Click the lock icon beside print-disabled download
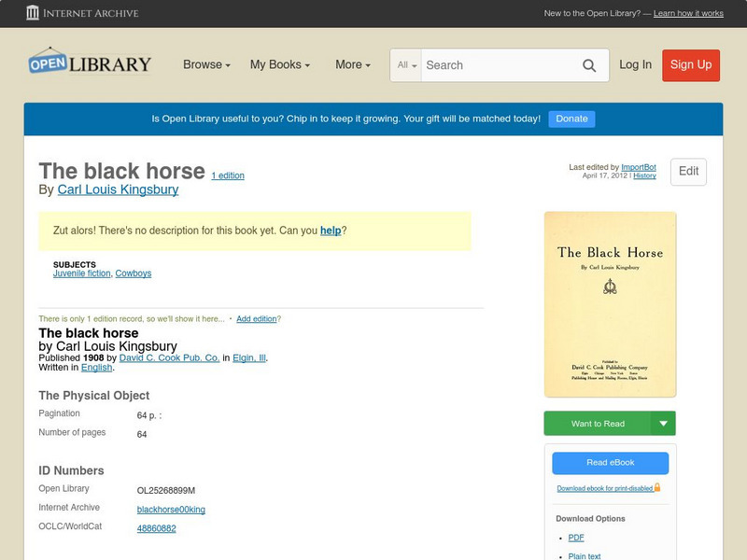 (655, 486)
